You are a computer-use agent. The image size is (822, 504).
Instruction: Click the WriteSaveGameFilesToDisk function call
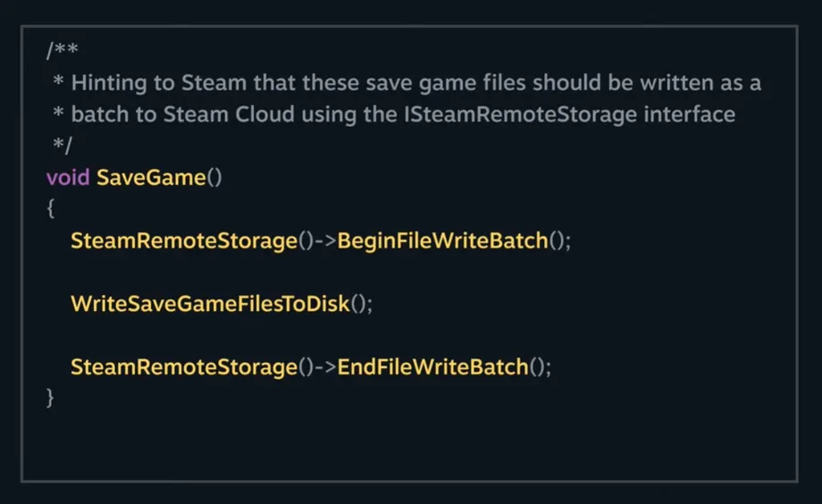tap(211, 304)
